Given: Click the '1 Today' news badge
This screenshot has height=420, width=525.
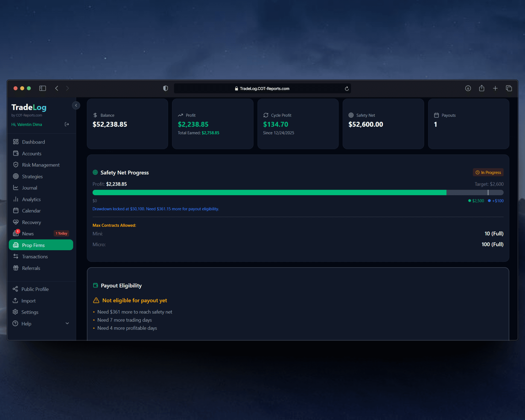Looking at the screenshot, I should coord(62,234).
